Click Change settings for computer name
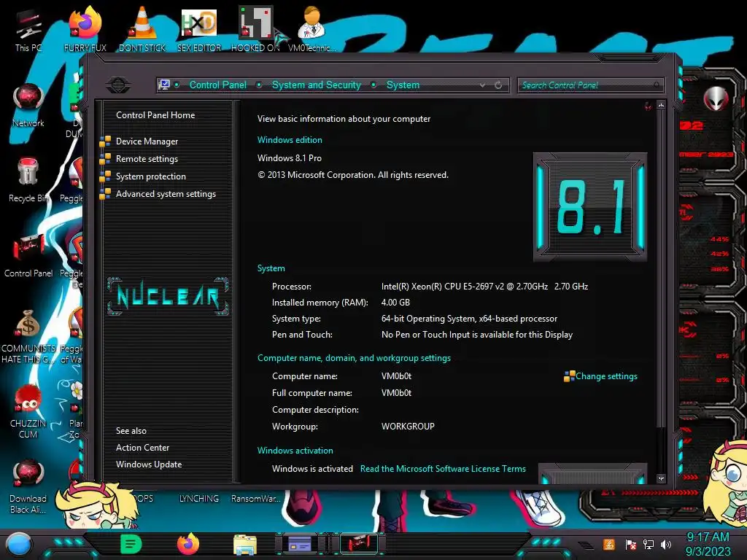The height and width of the screenshot is (560, 747). (606, 376)
